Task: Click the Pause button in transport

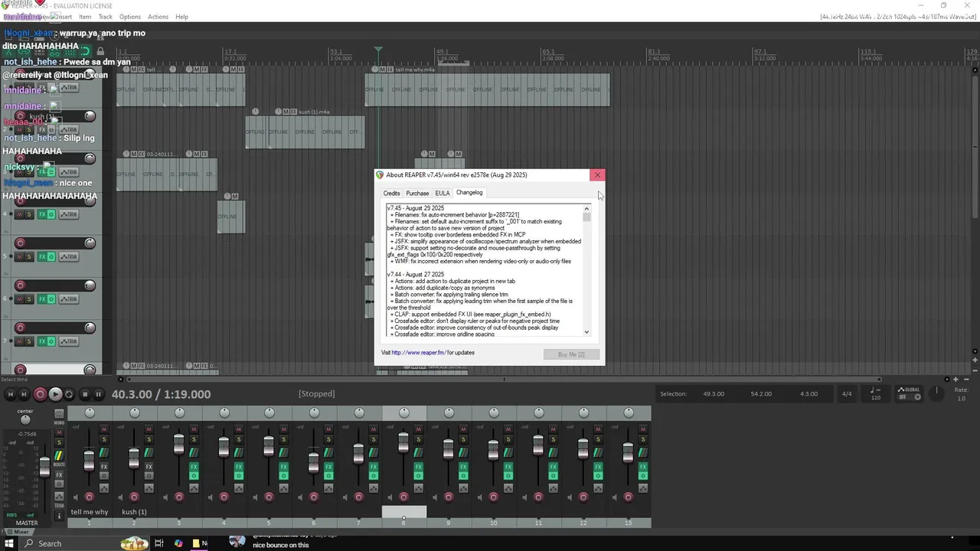Action: click(x=98, y=394)
